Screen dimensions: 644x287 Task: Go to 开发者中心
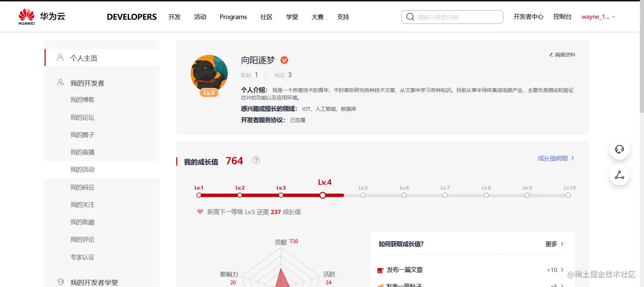[529, 17]
